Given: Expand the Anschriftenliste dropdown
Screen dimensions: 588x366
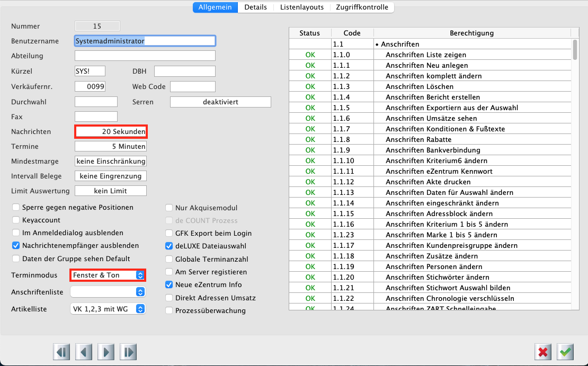Looking at the screenshot, I should [x=108, y=292].
